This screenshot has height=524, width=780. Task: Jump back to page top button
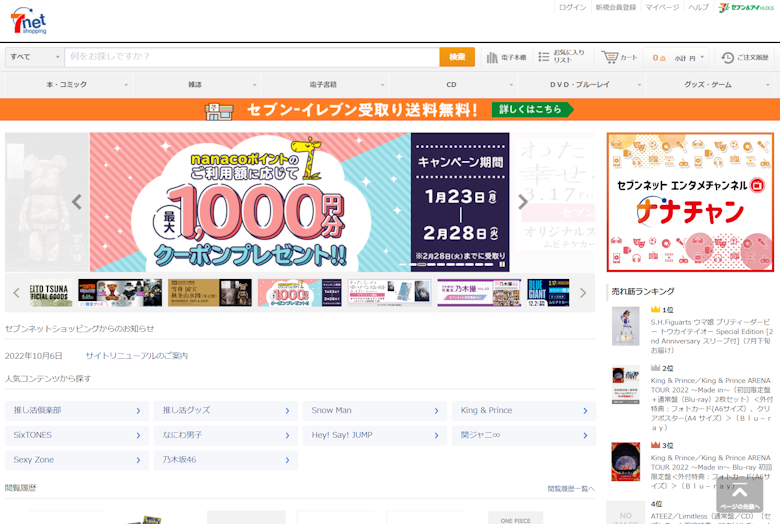pyautogui.click(x=739, y=496)
